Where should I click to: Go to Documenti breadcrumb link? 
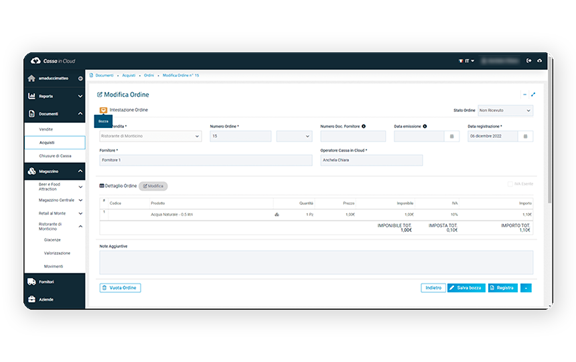point(104,75)
